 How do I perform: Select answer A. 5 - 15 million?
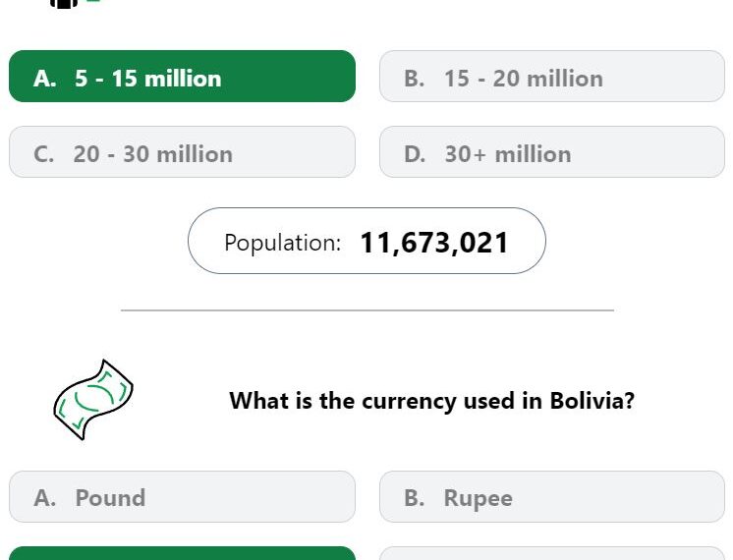(183, 77)
